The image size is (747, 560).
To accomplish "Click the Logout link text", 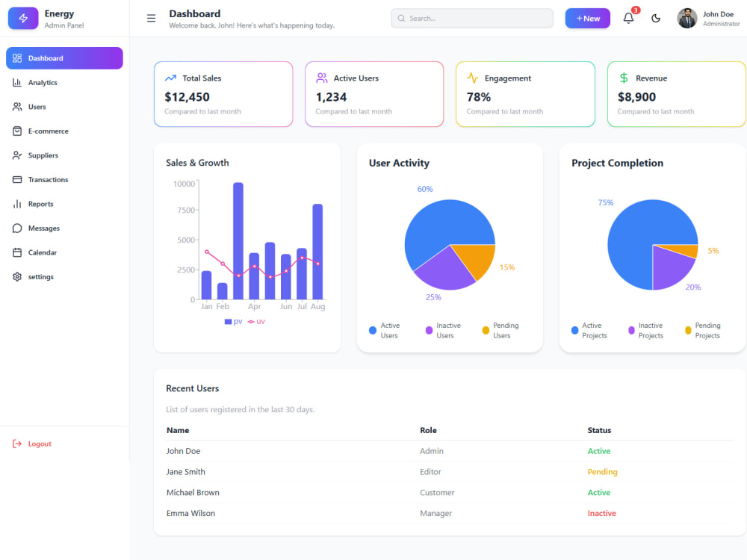I will 40,444.
